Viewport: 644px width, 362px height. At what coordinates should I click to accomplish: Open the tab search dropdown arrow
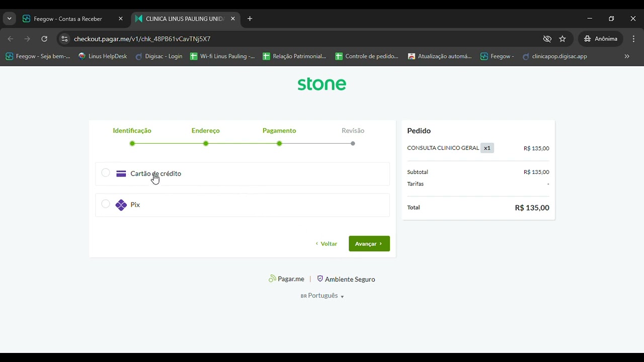9,19
